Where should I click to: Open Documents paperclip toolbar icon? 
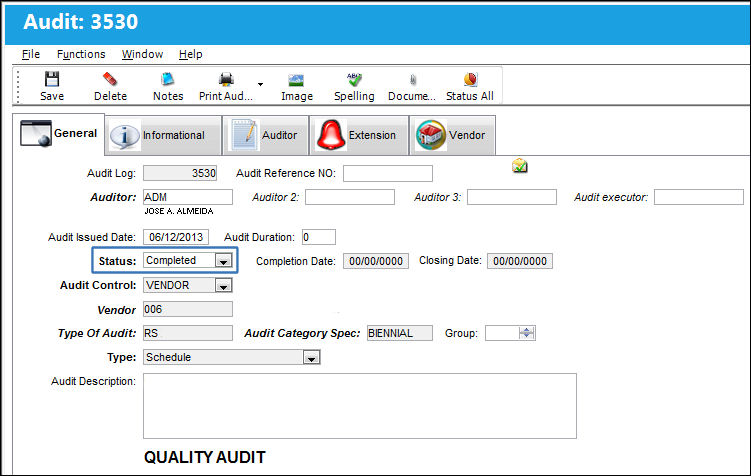(x=413, y=79)
